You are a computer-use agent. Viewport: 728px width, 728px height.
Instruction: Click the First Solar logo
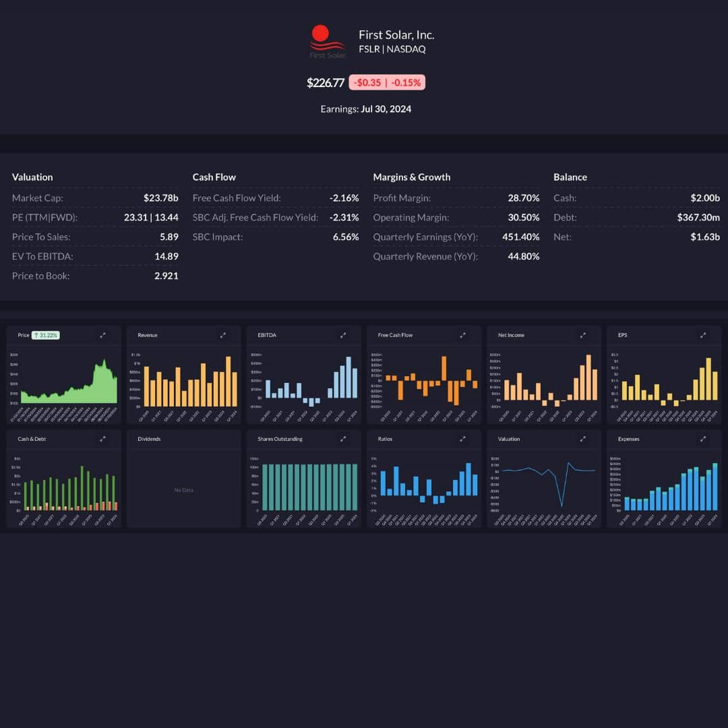[x=328, y=42]
